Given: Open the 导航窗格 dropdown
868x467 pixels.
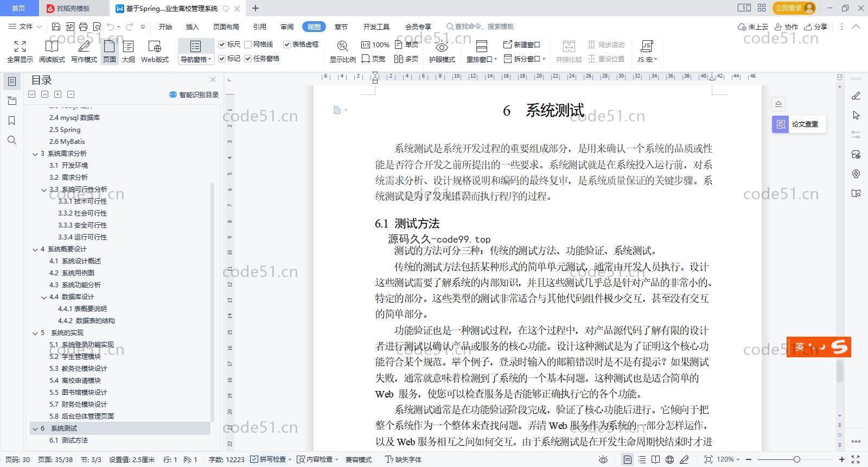Looking at the screenshot, I should point(196,60).
